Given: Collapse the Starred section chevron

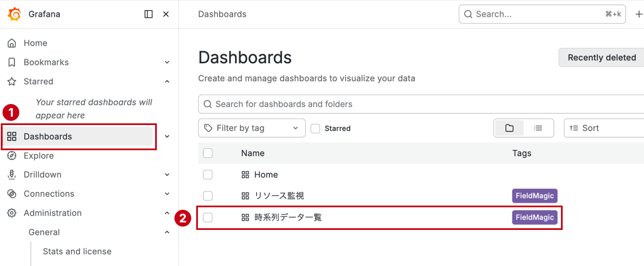Looking at the screenshot, I should pos(167,81).
